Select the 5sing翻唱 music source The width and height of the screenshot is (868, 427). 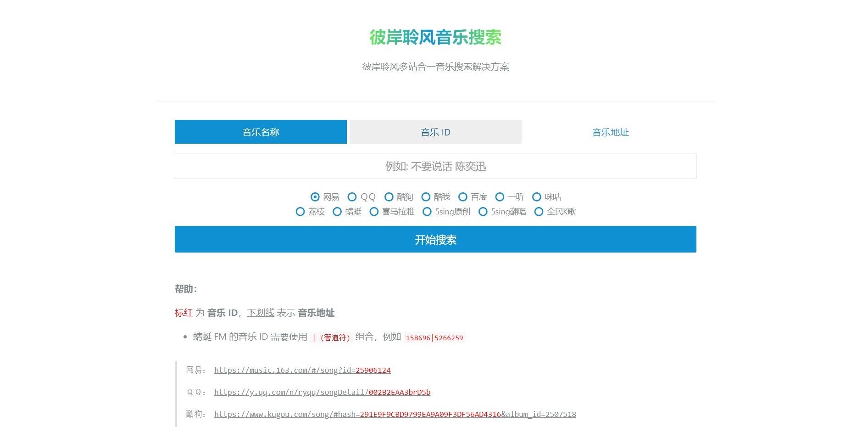[x=483, y=212]
